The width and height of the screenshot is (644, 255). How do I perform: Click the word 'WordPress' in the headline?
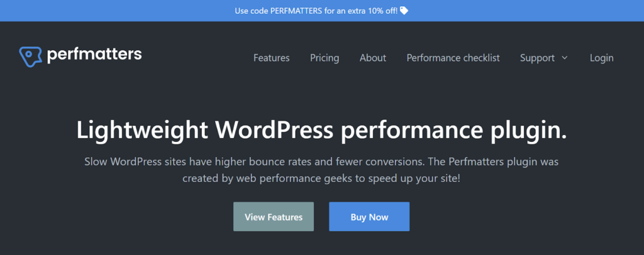[274, 129]
